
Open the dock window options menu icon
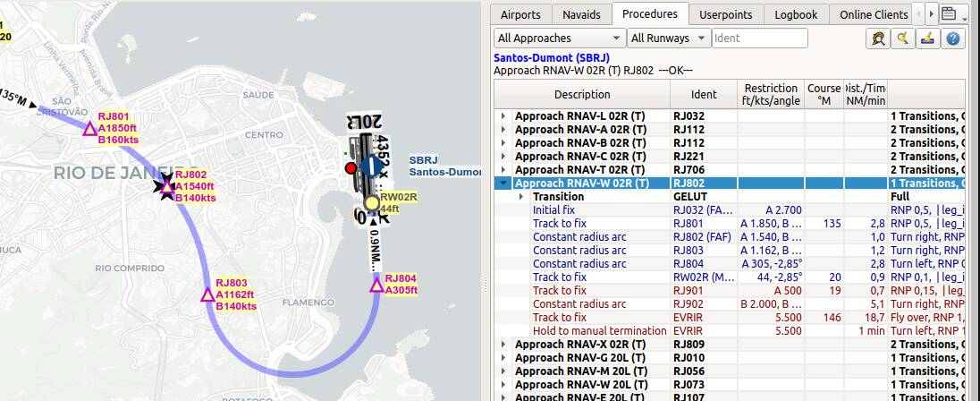[950, 13]
